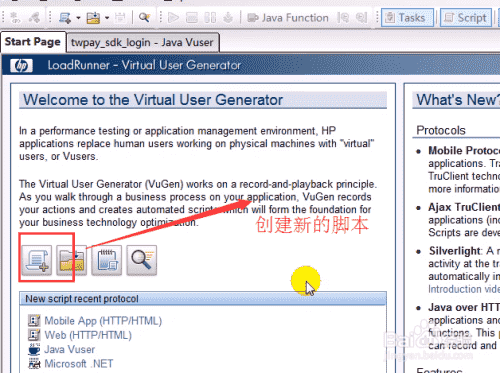Click the Stop toolbar icon
500x373 pixels.
tap(192, 17)
